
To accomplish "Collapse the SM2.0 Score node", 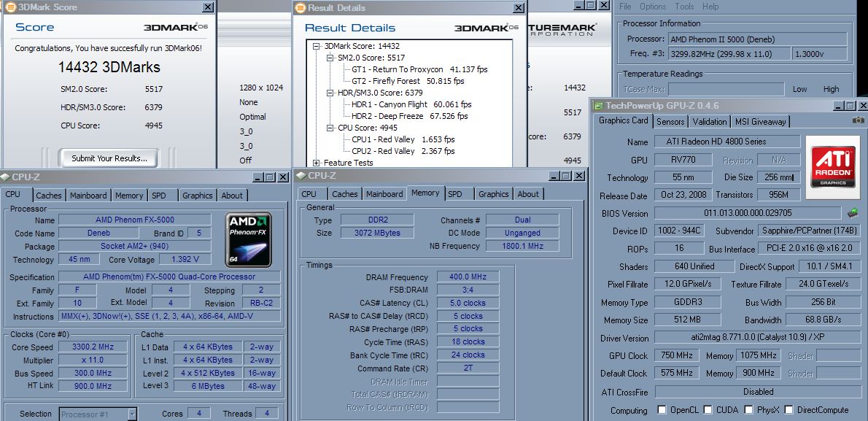I will tap(330, 58).
